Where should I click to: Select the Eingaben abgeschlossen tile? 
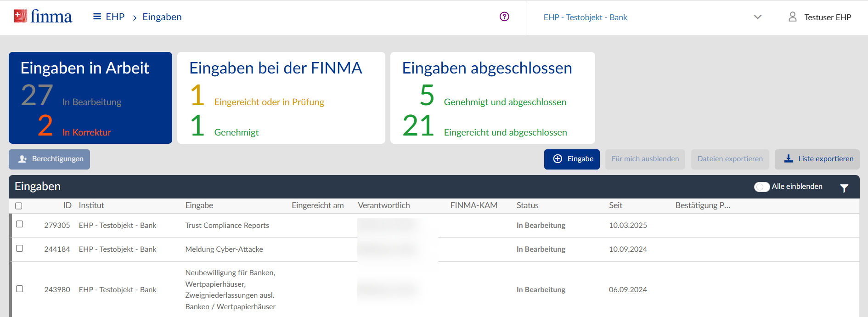(x=492, y=97)
